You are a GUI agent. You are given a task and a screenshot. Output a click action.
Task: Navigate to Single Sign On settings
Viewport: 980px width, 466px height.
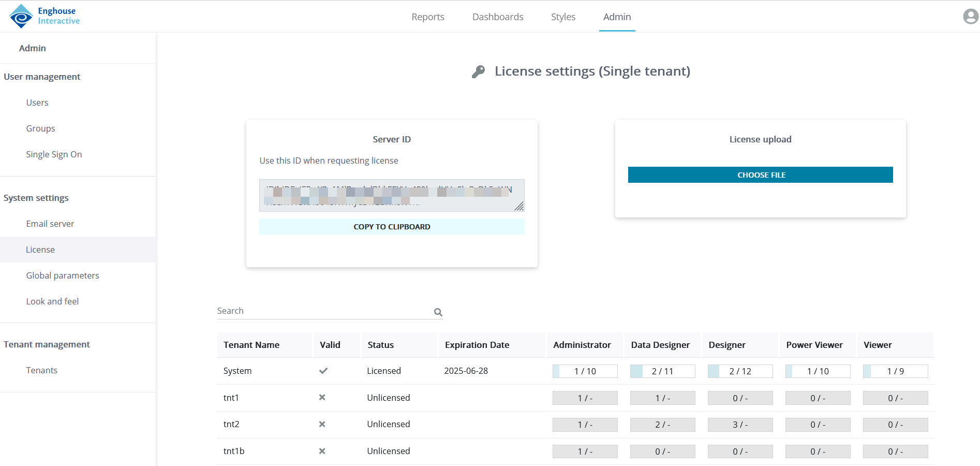click(54, 154)
